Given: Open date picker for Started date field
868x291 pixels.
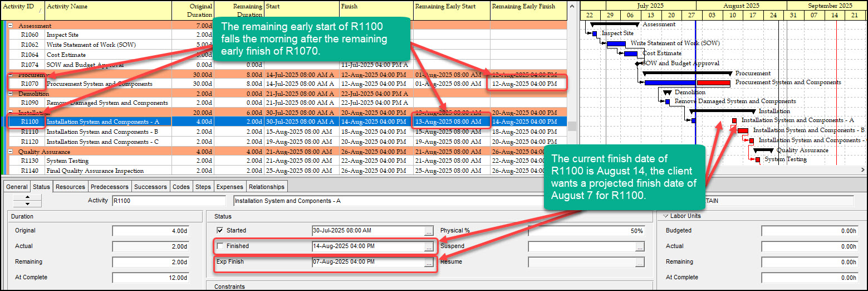Looking at the screenshot, I should tap(428, 231).
